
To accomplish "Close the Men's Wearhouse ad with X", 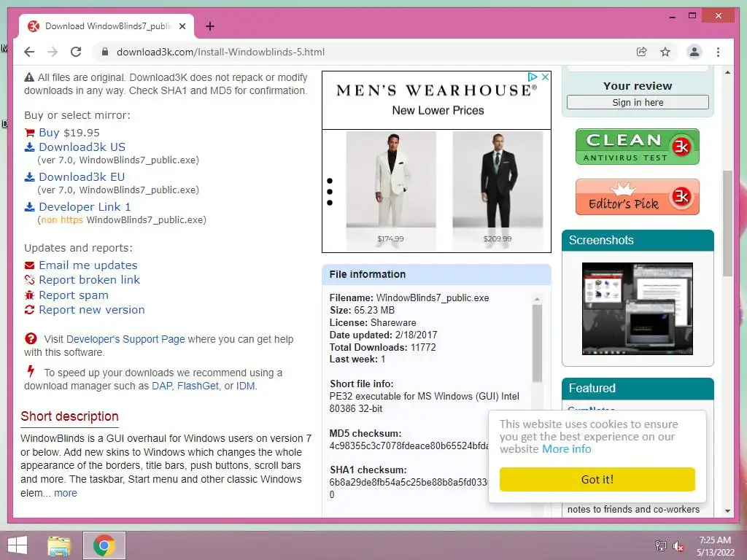I will tap(546, 77).
